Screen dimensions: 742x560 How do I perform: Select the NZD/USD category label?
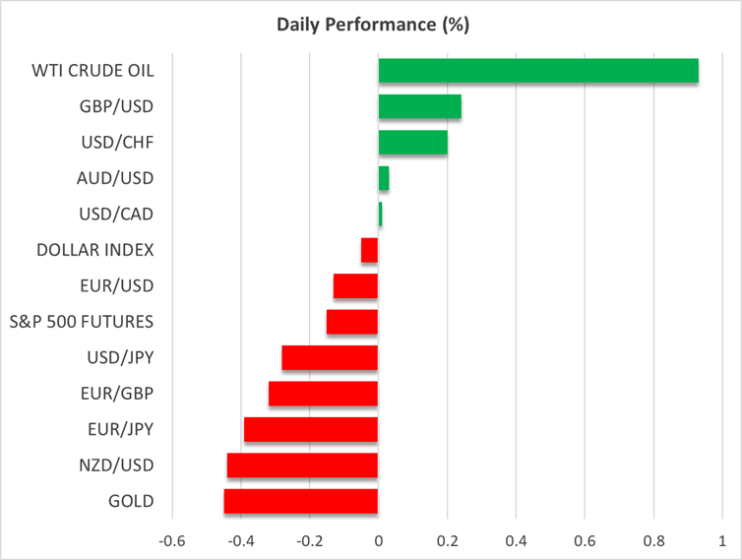pyautogui.click(x=116, y=466)
